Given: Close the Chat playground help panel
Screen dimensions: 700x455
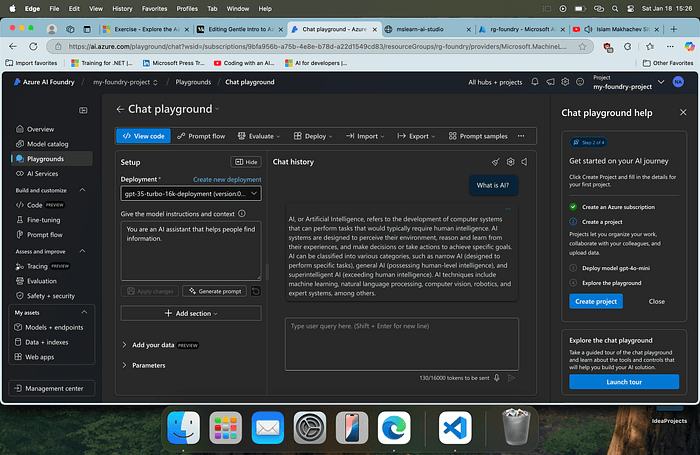Looking at the screenshot, I should [683, 113].
